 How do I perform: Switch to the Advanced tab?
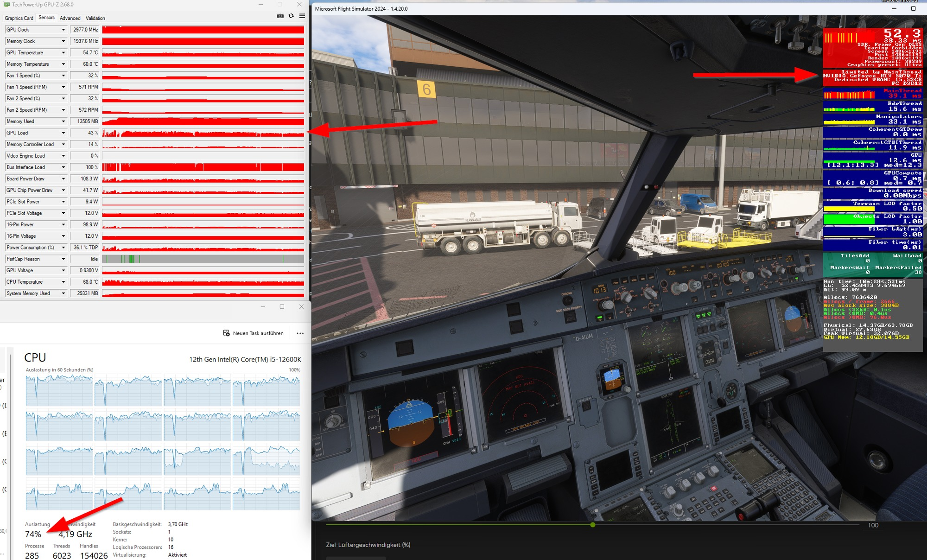point(70,18)
